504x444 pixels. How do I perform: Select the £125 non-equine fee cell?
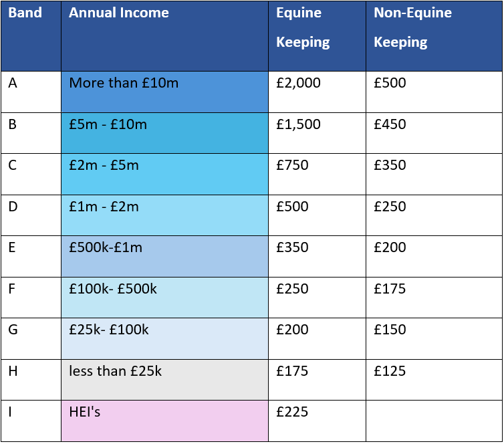[434, 380]
